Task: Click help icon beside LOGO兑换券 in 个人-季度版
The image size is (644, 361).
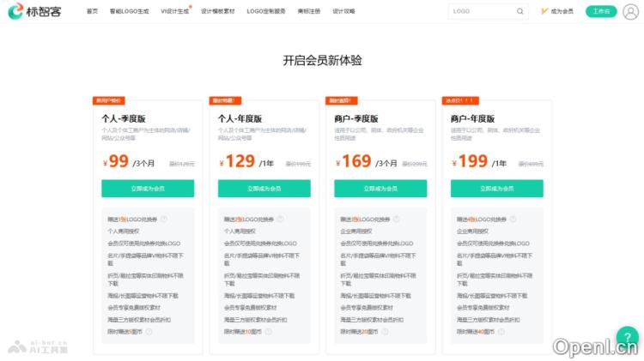Action: coord(164,219)
